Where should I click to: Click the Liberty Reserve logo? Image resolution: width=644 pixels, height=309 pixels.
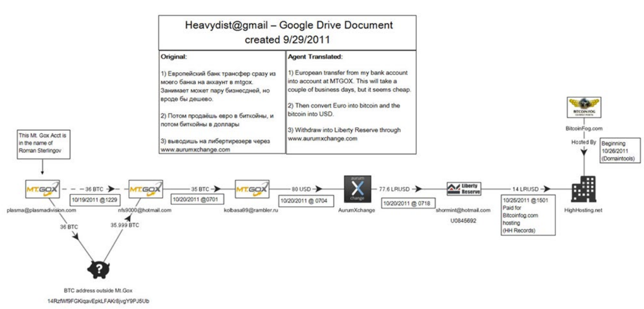click(464, 188)
